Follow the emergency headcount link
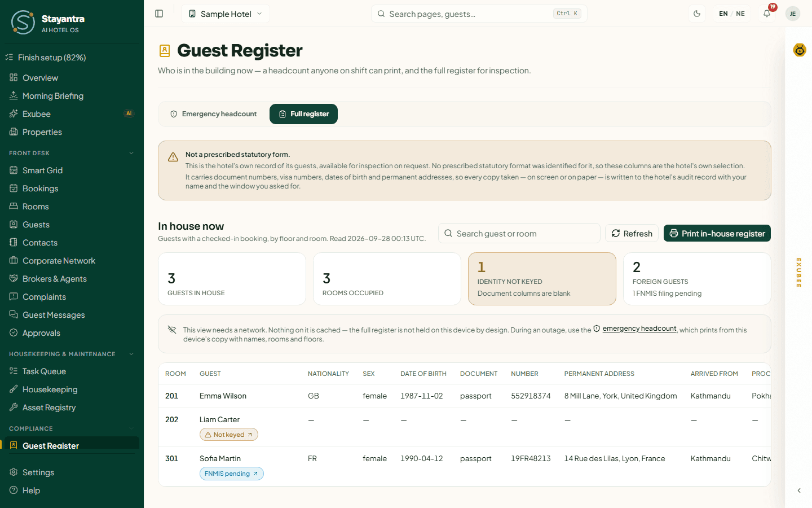812x508 pixels. point(639,329)
